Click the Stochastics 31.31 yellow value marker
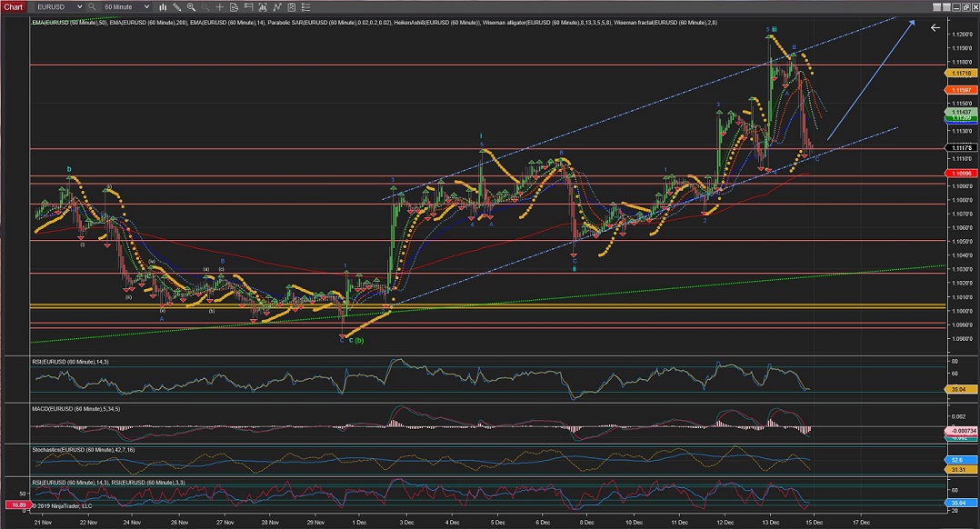 click(961, 469)
